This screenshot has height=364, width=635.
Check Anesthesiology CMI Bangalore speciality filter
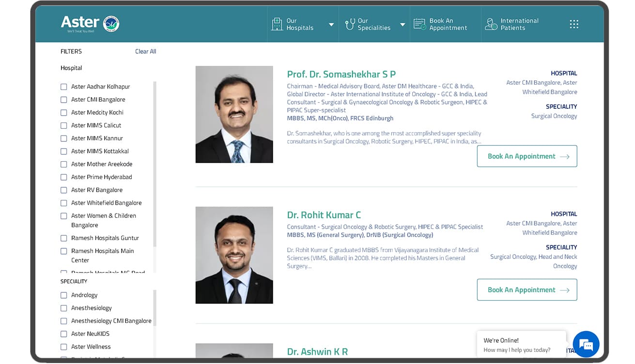(x=63, y=321)
